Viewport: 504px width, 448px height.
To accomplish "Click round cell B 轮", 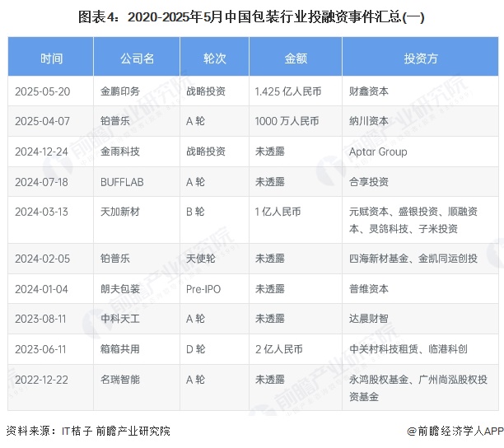I will (195, 212).
